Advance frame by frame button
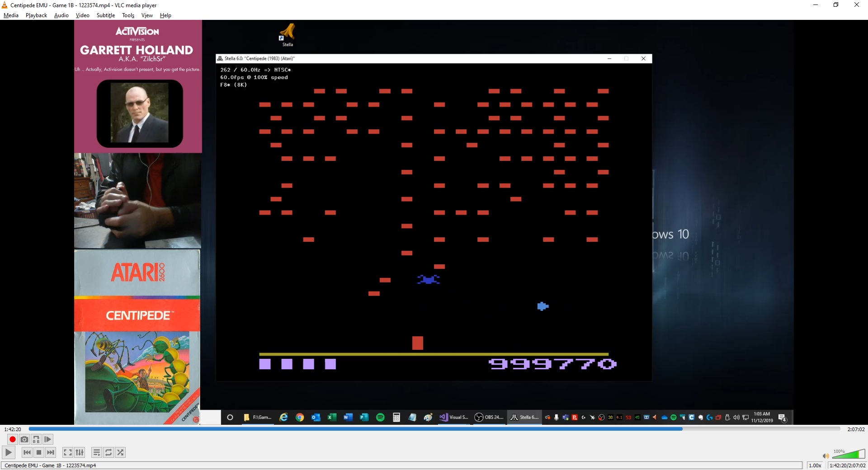868x470 pixels. click(48, 439)
